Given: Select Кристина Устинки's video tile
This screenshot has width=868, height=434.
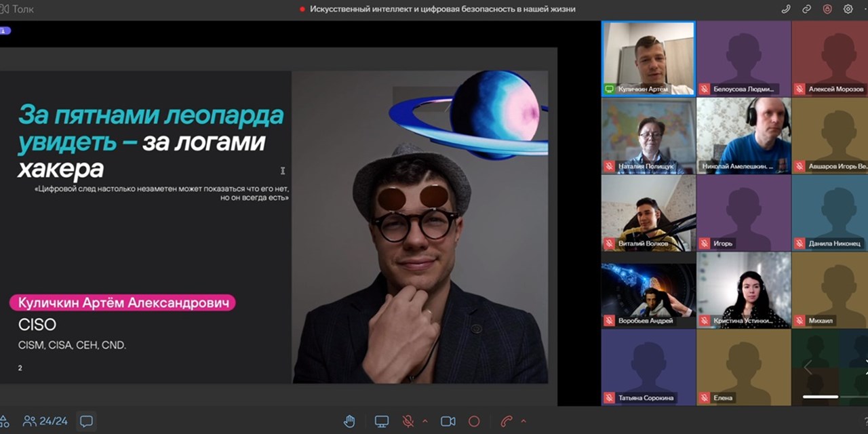Looking at the screenshot, I should point(743,290).
